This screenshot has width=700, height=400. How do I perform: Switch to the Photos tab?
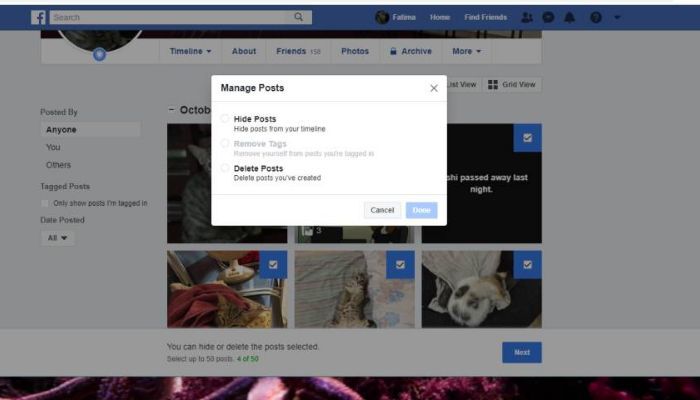click(x=354, y=51)
